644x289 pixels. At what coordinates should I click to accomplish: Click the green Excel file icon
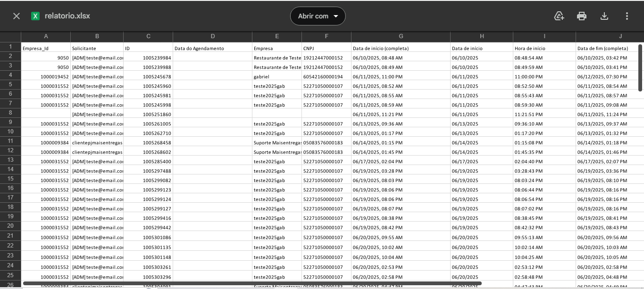tap(35, 16)
